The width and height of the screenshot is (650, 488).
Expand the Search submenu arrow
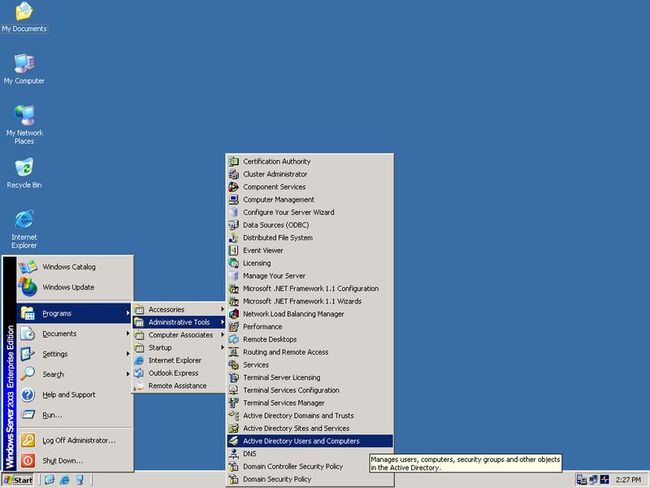(128, 374)
